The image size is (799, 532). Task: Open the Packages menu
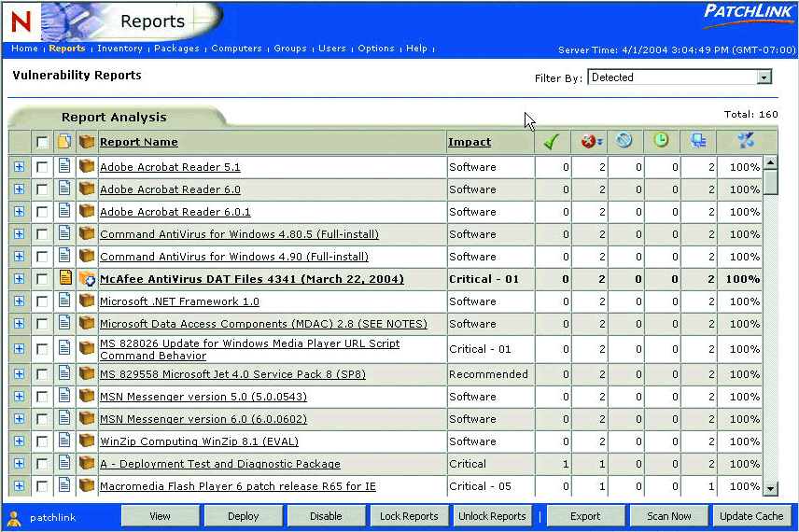point(176,49)
